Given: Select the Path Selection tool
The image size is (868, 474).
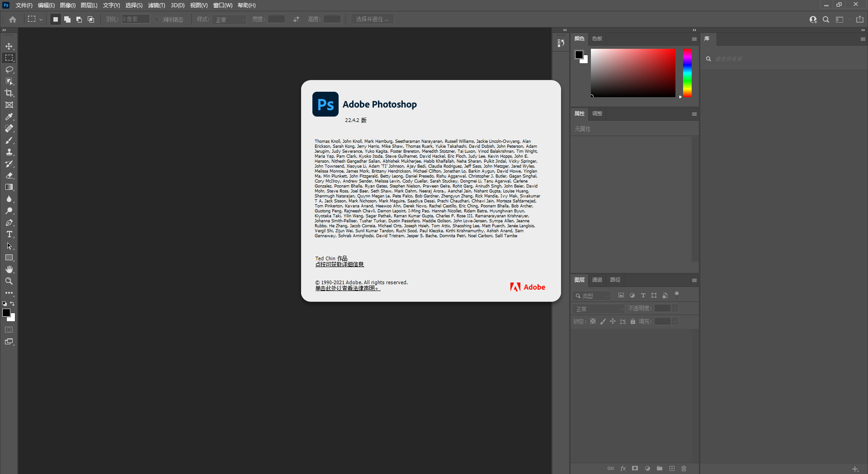Looking at the screenshot, I should 9,246.
